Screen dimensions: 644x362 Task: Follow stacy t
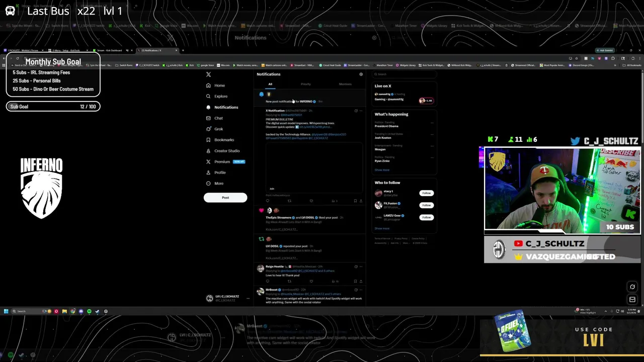click(426, 193)
